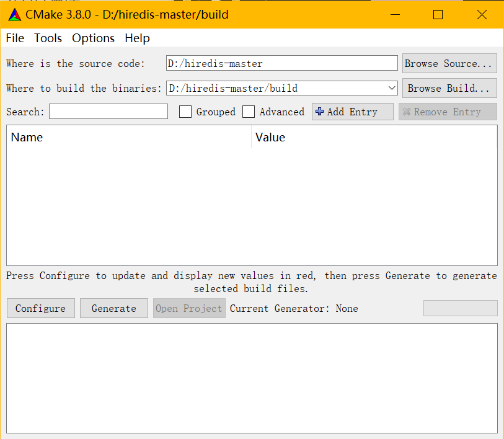
Task: Click the progress bar beside Current Generator
Action: [460, 308]
